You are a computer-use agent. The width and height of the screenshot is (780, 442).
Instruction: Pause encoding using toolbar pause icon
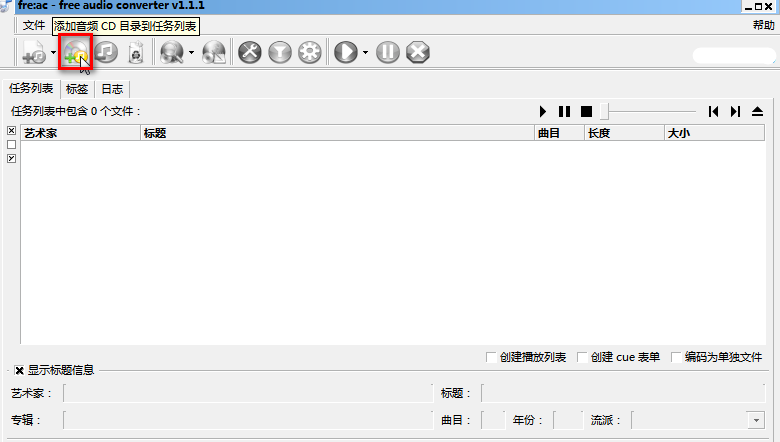pyautogui.click(x=388, y=52)
